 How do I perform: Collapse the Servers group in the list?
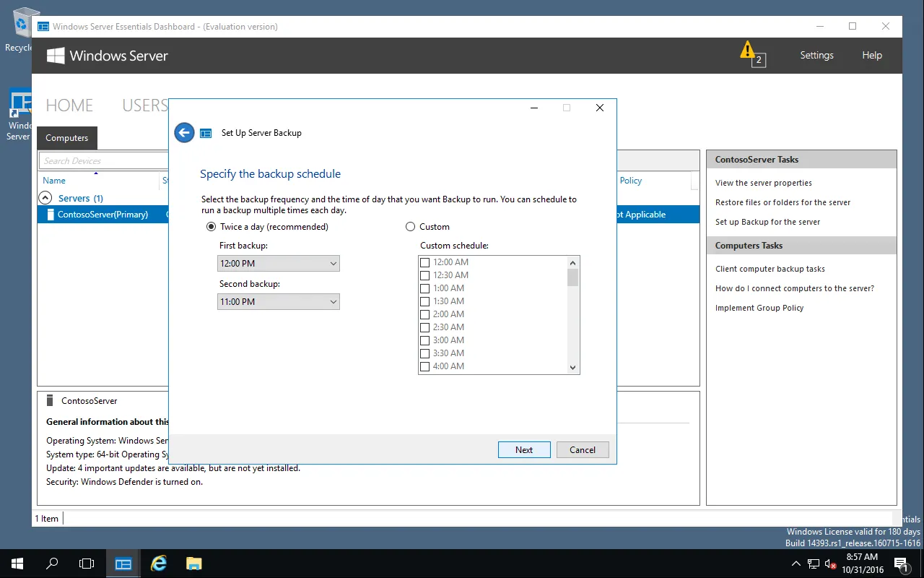point(45,198)
